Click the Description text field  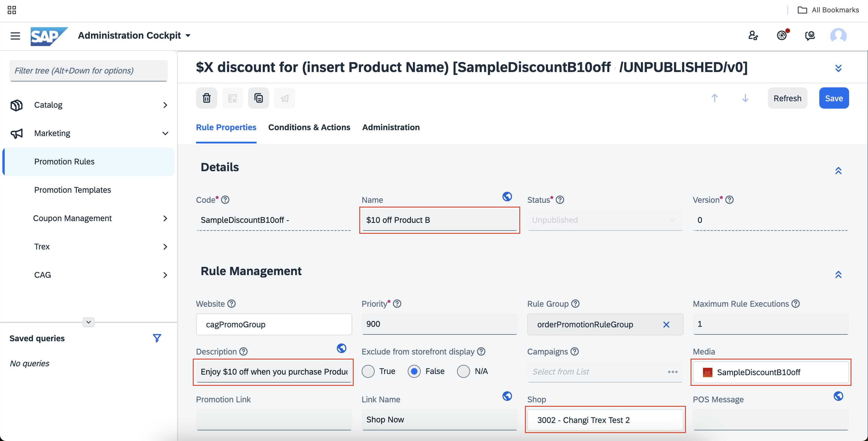pyautogui.click(x=273, y=372)
